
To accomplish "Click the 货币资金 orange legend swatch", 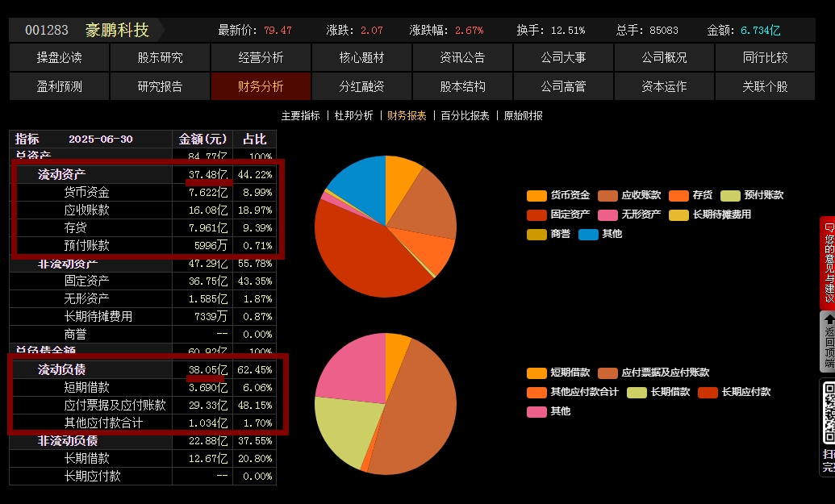I will [x=536, y=196].
